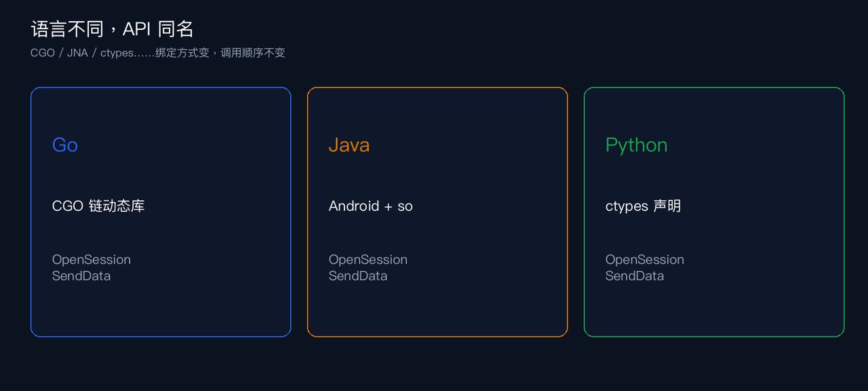The width and height of the screenshot is (868, 391).
Task: Click 调用顺序不变 in the subtitle
Action: tap(253, 53)
